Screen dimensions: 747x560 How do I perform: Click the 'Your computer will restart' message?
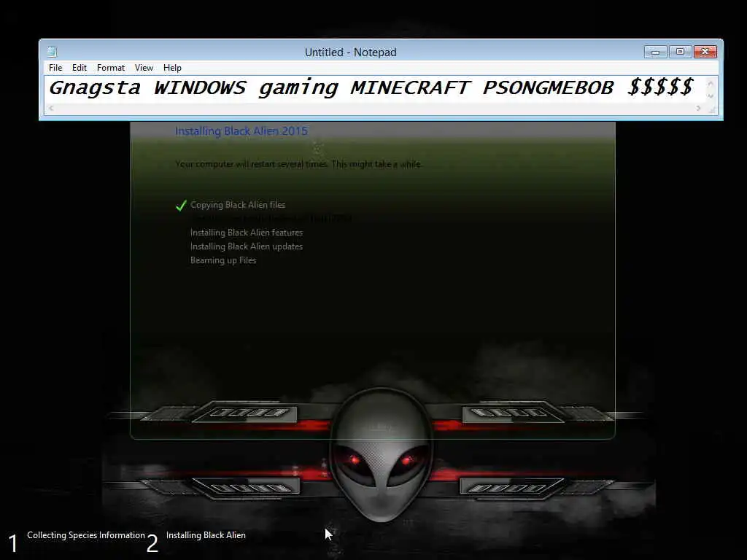298,164
